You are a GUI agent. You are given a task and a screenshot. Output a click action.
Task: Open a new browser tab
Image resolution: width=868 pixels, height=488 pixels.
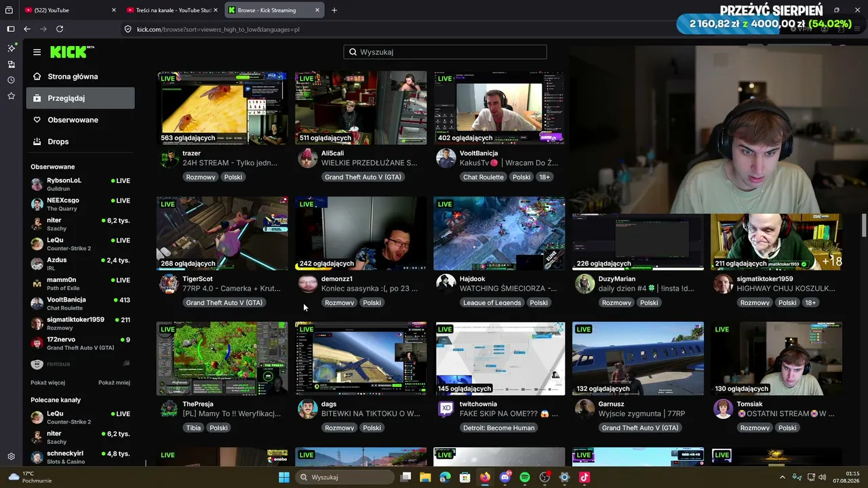tap(334, 10)
